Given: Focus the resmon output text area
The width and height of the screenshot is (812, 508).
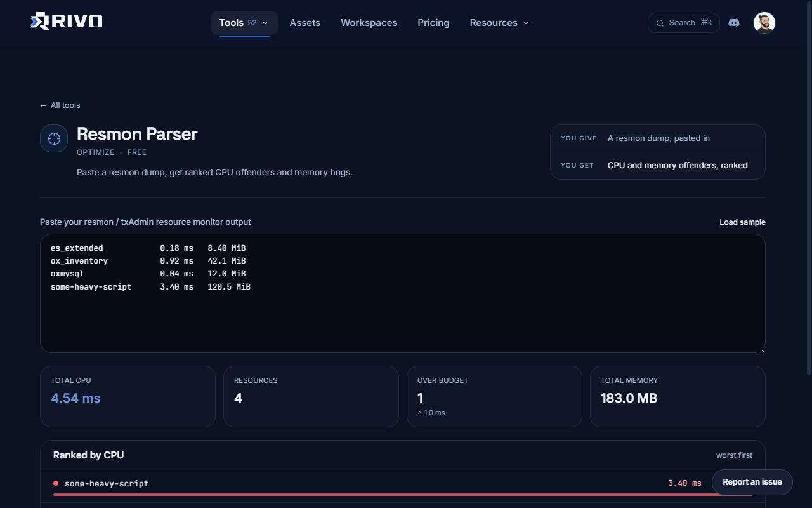Looking at the screenshot, I should [403, 293].
